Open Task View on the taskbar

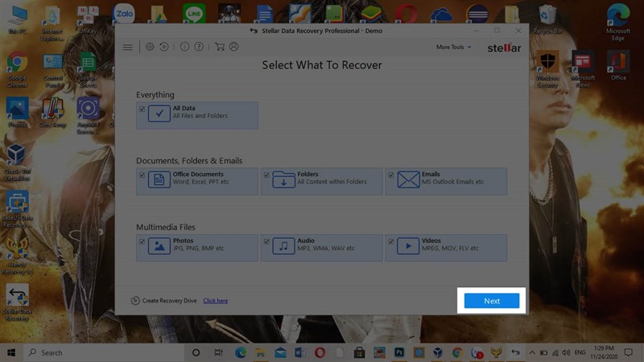(218, 352)
